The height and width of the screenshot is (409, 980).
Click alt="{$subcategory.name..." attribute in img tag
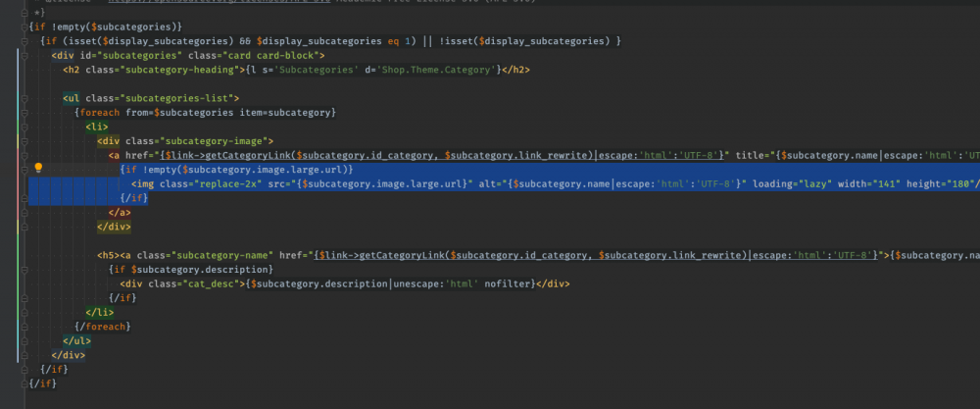612,183
